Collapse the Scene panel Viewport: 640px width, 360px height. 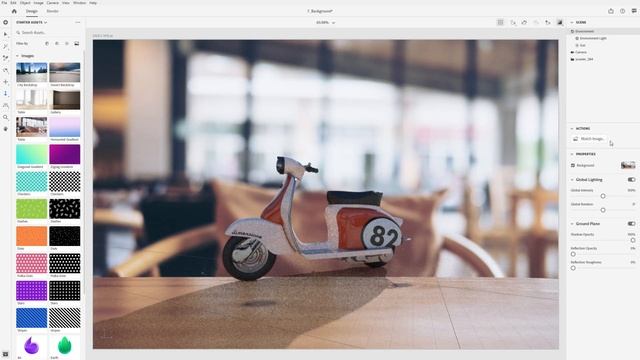[x=572, y=22]
